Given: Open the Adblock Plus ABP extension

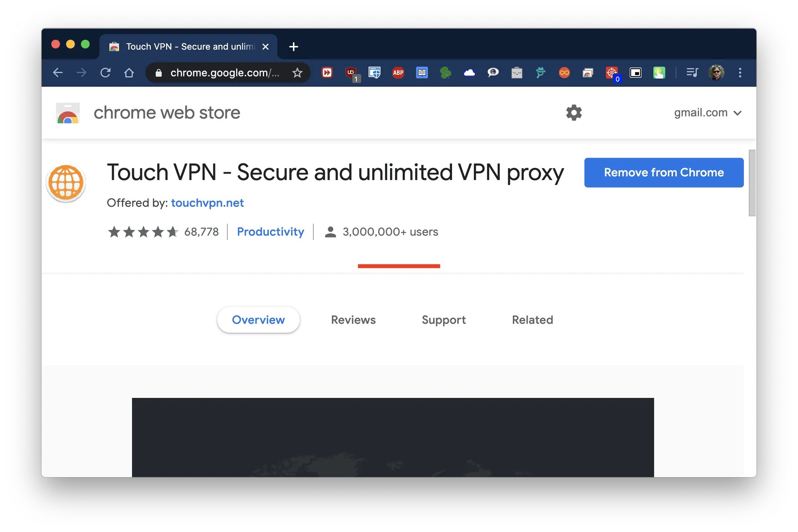Looking at the screenshot, I should pyautogui.click(x=398, y=73).
